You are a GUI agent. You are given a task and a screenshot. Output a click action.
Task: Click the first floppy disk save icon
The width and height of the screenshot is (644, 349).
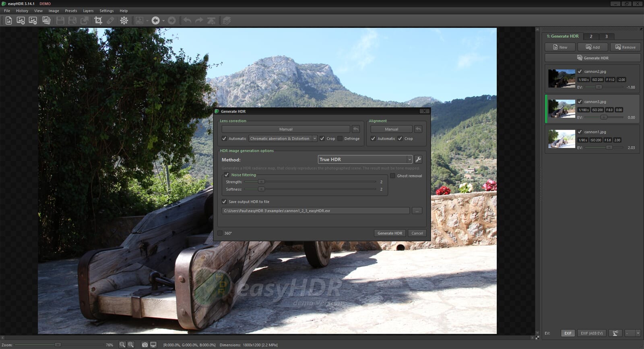point(60,21)
